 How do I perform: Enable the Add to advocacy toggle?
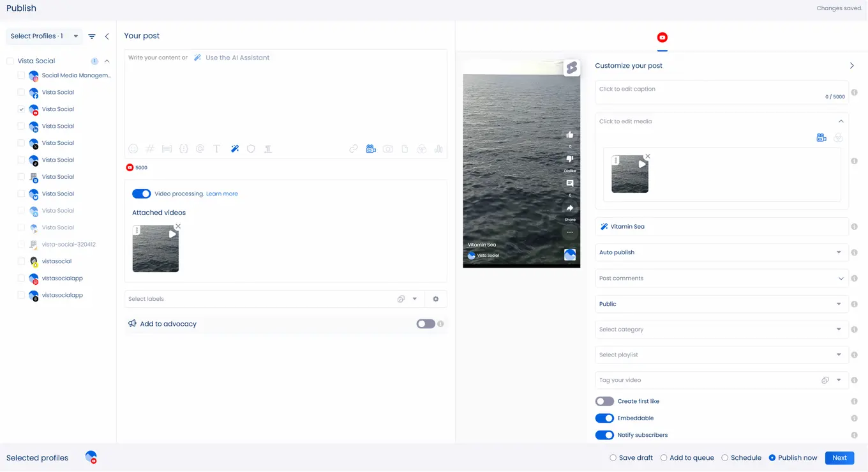pos(426,324)
